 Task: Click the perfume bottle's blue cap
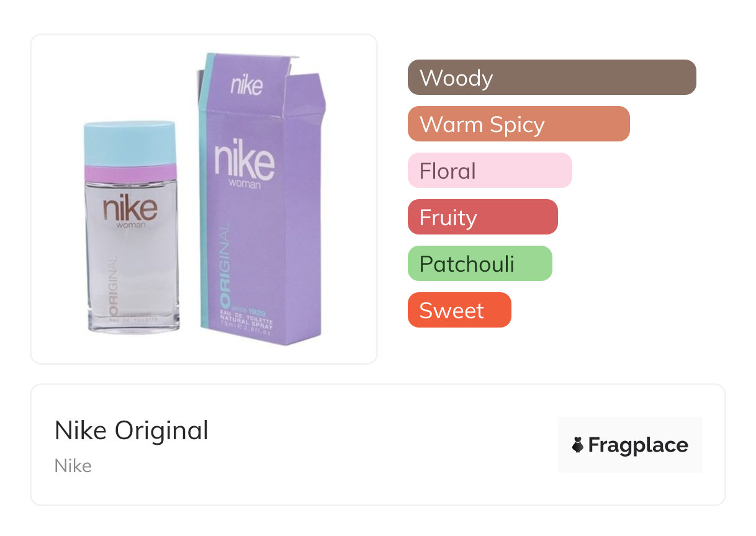pos(130,142)
